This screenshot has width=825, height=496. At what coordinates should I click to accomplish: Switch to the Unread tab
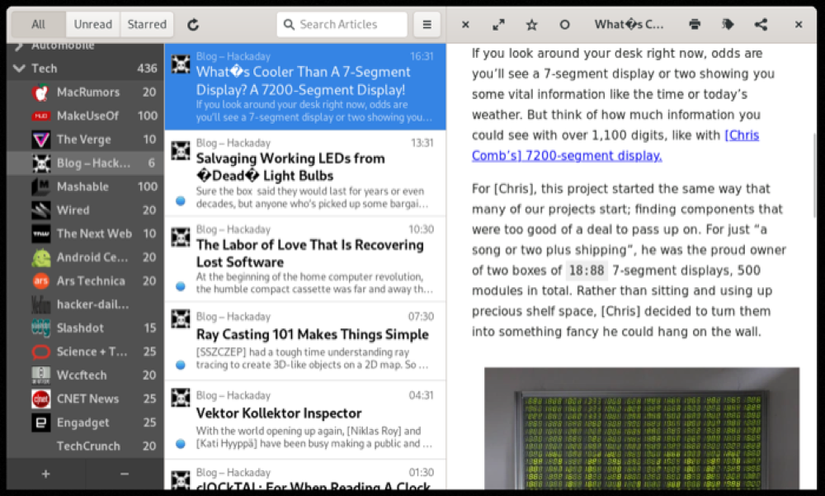(x=93, y=24)
